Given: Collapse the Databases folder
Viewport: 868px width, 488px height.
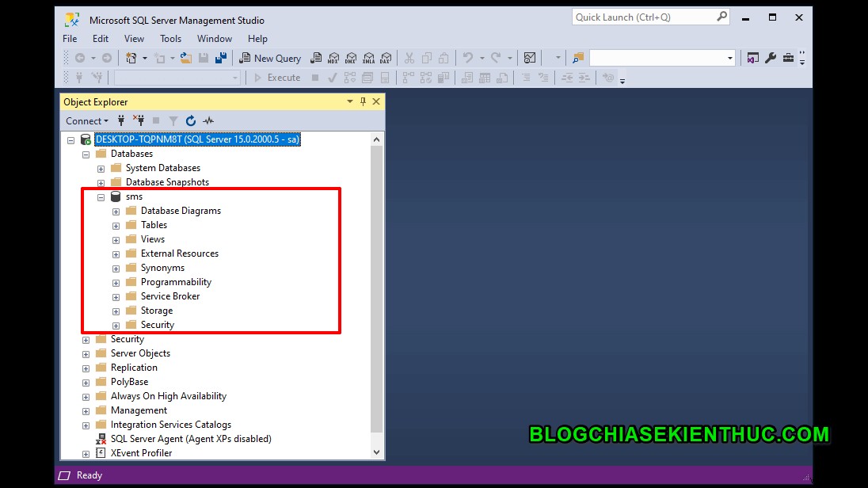Looking at the screenshot, I should (86, 154).
